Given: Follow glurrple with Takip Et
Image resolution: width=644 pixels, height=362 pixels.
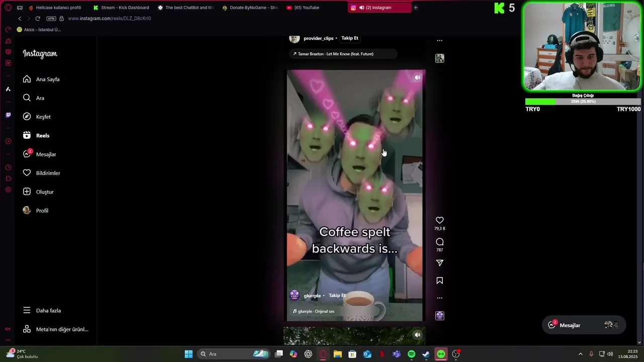Looking at the screenshot, I should click(x=337, y=296).
